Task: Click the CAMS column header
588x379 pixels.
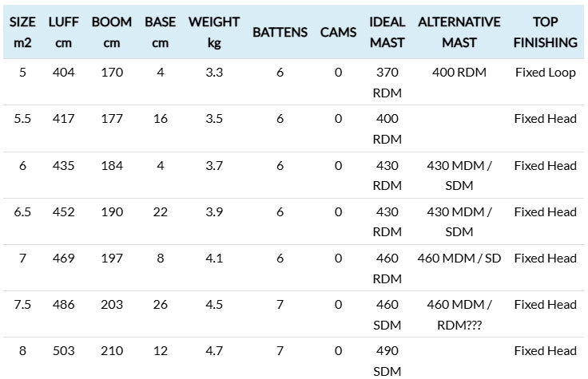Action: [x=338, y=33]
